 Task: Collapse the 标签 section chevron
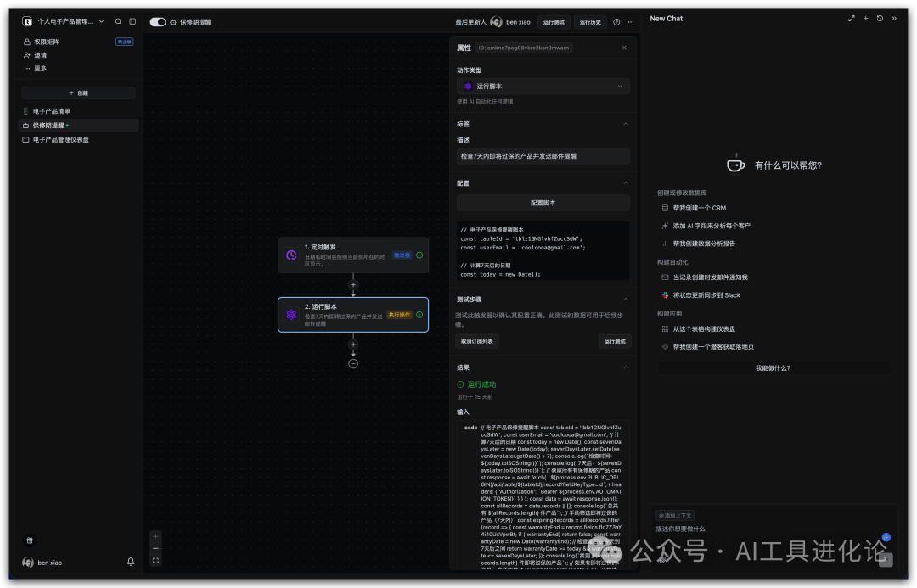tap(626, 124)
